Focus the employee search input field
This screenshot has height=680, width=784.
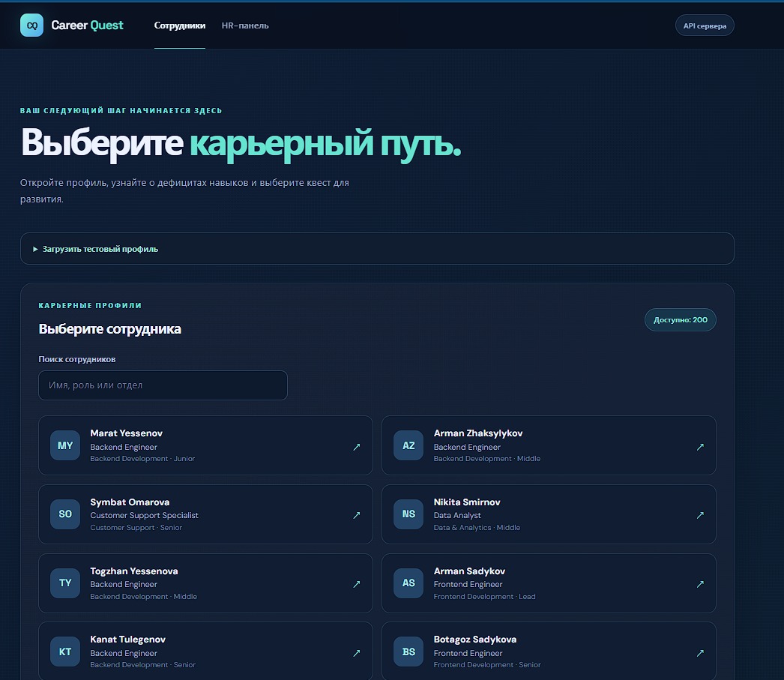(163, 385)
